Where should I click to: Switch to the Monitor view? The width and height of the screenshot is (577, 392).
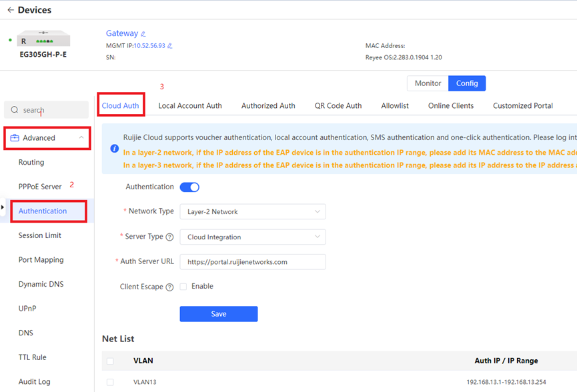pos(428,83)
